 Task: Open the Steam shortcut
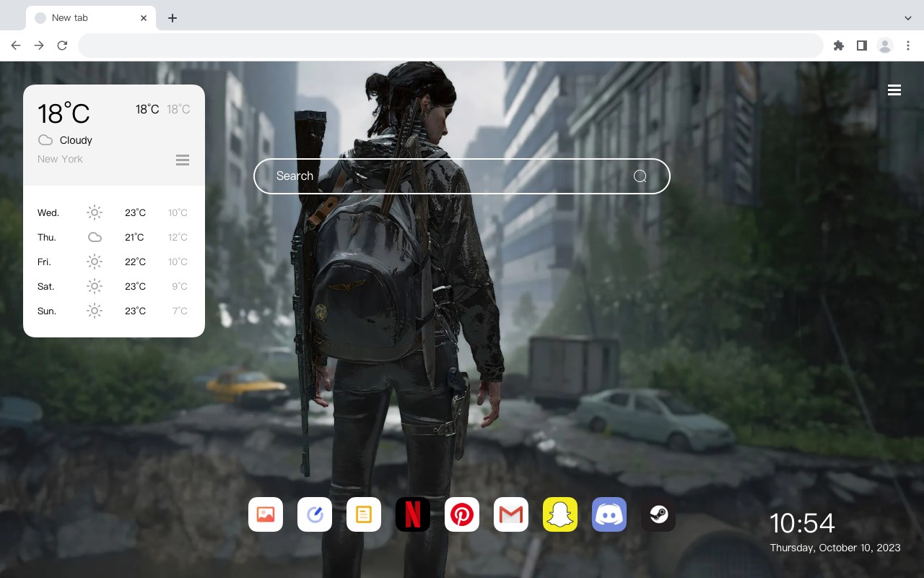[658, 514]
